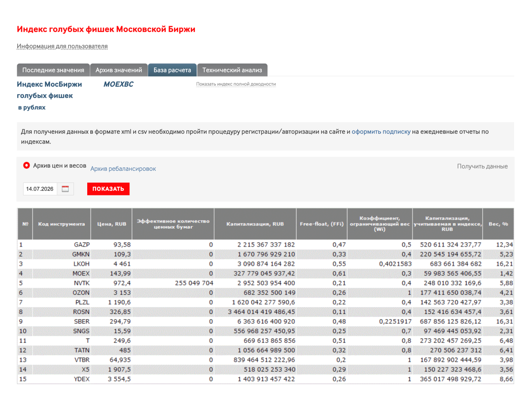Click the LKOH coefficient 0,4021583
532x410 pixels.
tap(395, 264)
